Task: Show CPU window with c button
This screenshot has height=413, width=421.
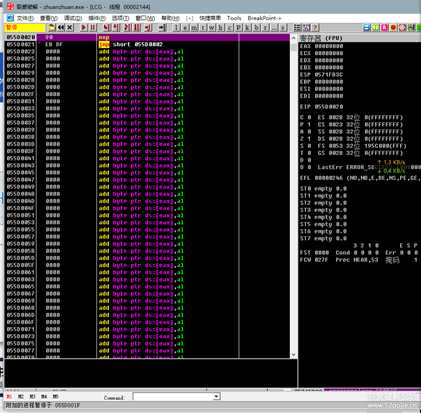Action: point(230,28)
